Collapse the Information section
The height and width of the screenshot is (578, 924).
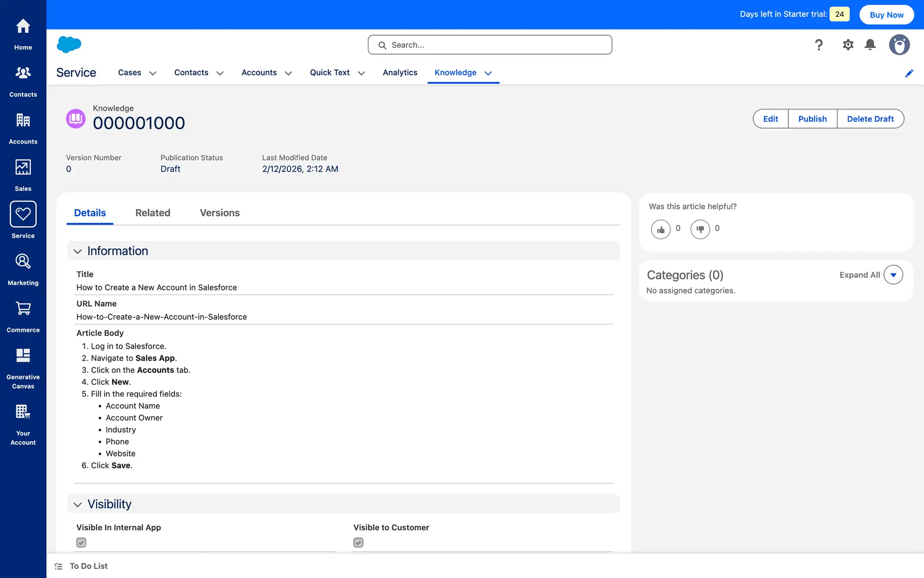click(x=77, y=251)
